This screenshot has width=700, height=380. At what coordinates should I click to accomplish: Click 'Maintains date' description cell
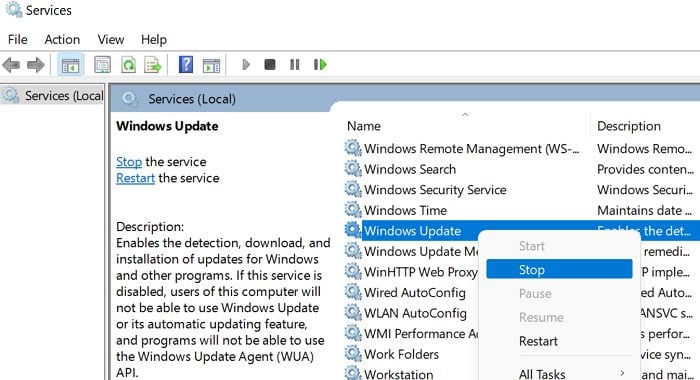[x=644, y=210]
